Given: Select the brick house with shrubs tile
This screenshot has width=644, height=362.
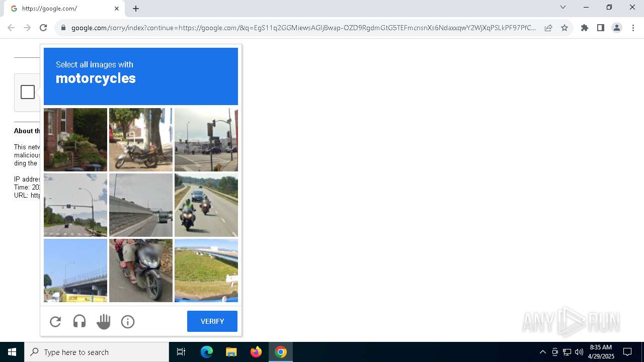Looking at the screenshot, I should [x=75, y=140].
